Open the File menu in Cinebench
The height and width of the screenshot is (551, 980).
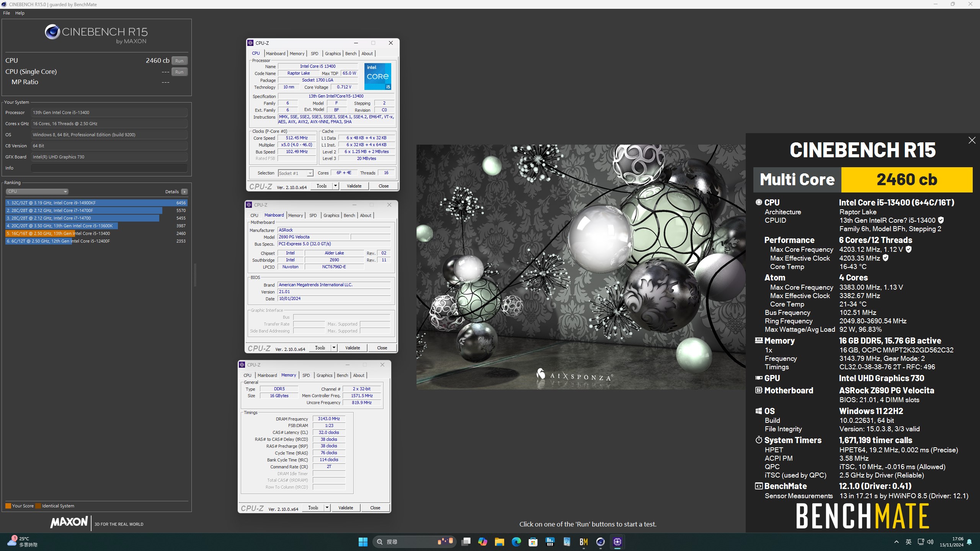[x=7, y=13]
